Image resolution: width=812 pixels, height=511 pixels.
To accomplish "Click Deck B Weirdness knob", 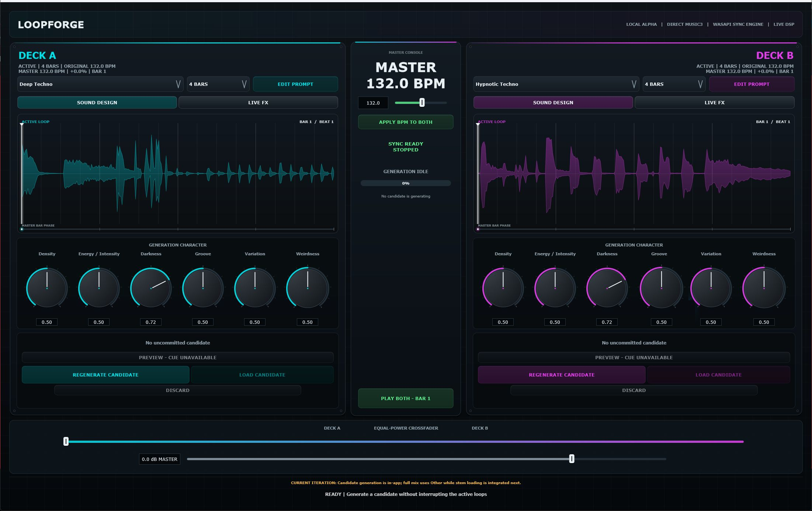I will pyautogui.click(x=764, y=288).
